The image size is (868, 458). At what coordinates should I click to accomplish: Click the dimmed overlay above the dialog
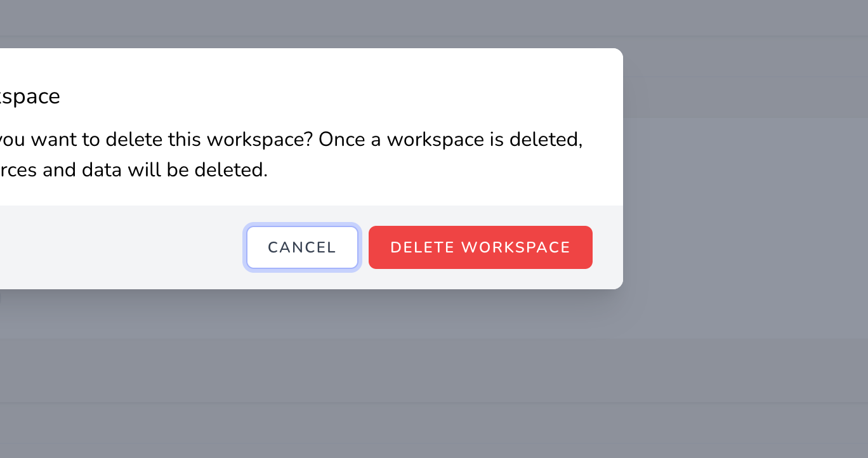click(434, 23)
